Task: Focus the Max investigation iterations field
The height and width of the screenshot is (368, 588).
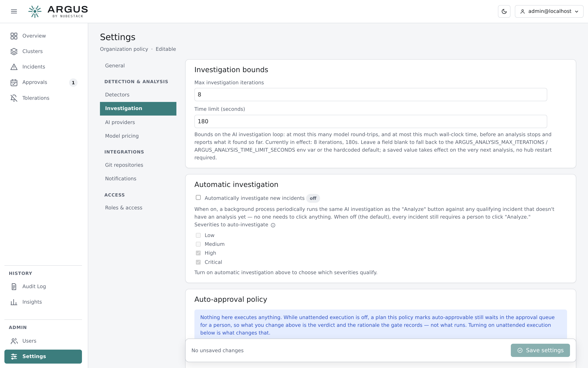Action: 371,95
